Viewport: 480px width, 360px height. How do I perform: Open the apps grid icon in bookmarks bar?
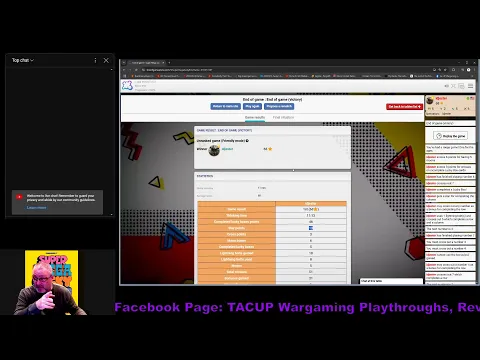coord(125,76)
